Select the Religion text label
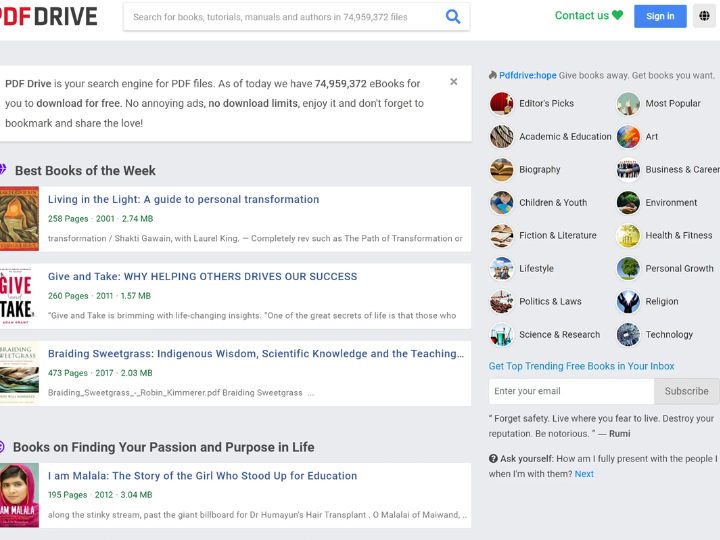Image resolution: width=720 pixels, height=540 pixels. pyautogui.click(x=662, y=302)
